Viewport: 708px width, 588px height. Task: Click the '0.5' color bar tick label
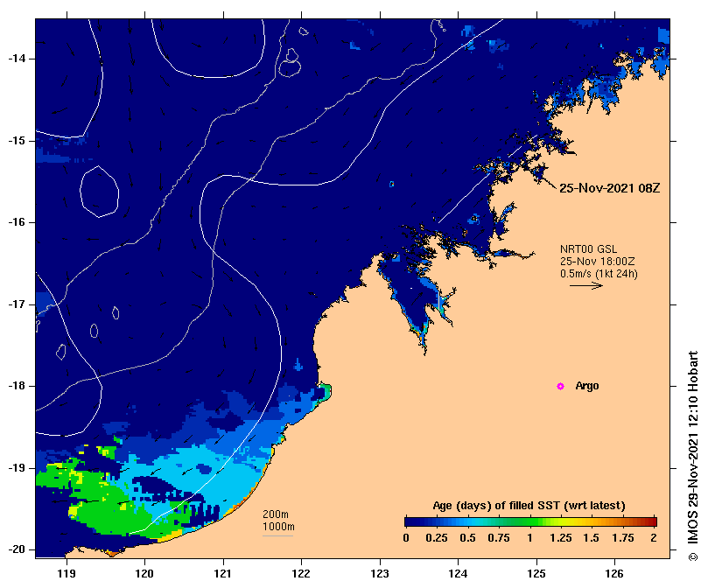[468, 538]
